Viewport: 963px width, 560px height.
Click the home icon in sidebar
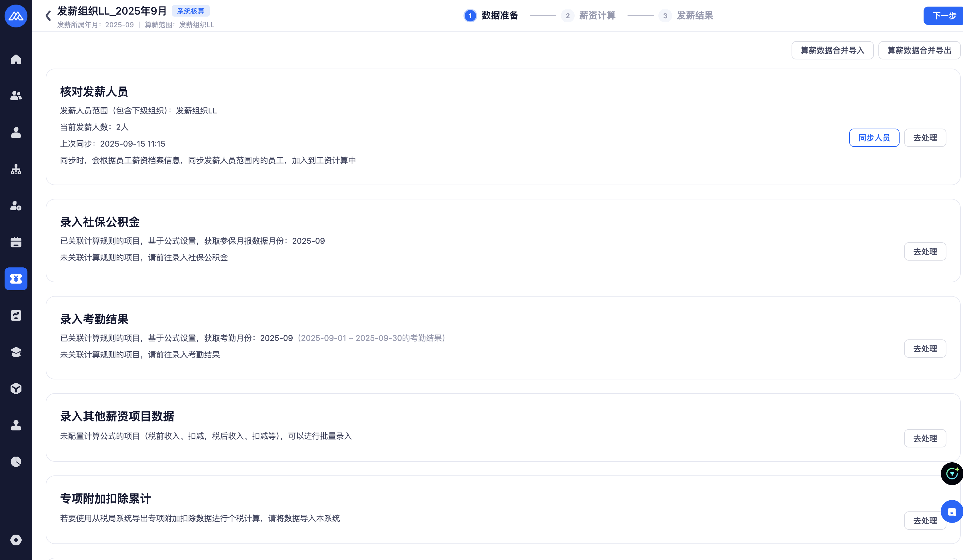tap(16, 60)
